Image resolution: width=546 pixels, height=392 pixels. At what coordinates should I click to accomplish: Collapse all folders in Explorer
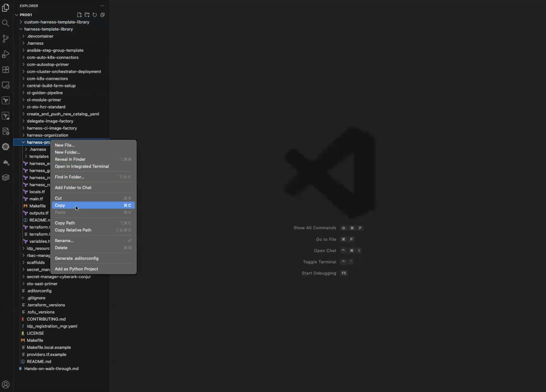(102, 15)
